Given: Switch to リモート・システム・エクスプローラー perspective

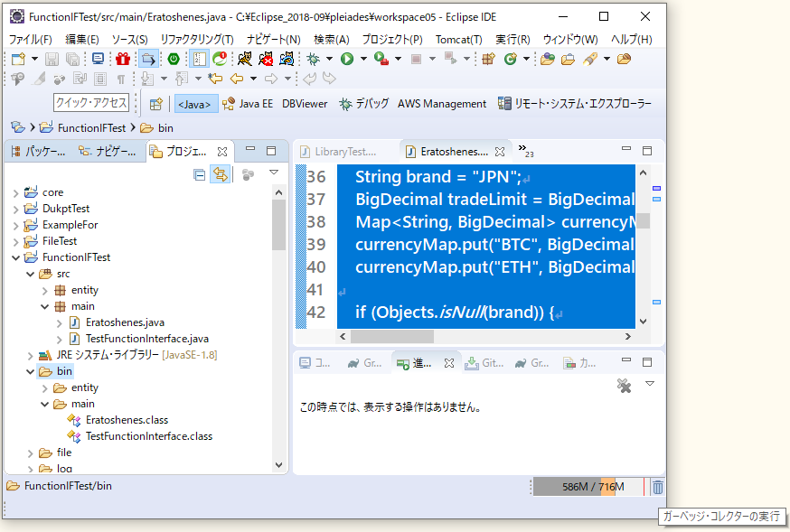Looking at the screenshot, I should [575, 104].
